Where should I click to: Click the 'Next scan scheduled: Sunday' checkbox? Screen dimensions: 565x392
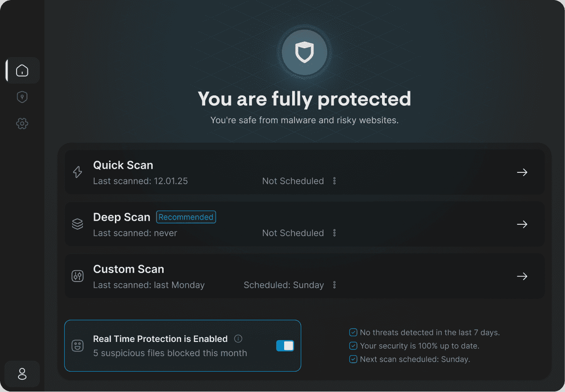point(353,359)
